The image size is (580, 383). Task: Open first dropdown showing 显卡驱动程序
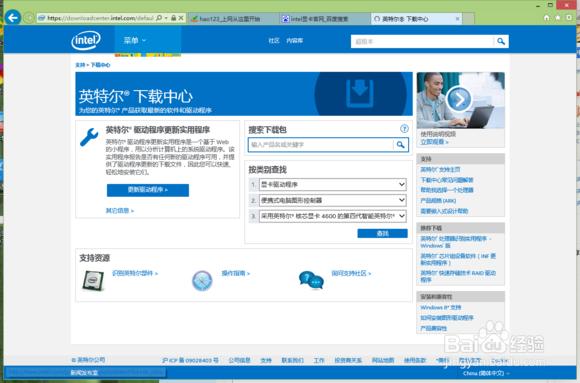[332, 184]
